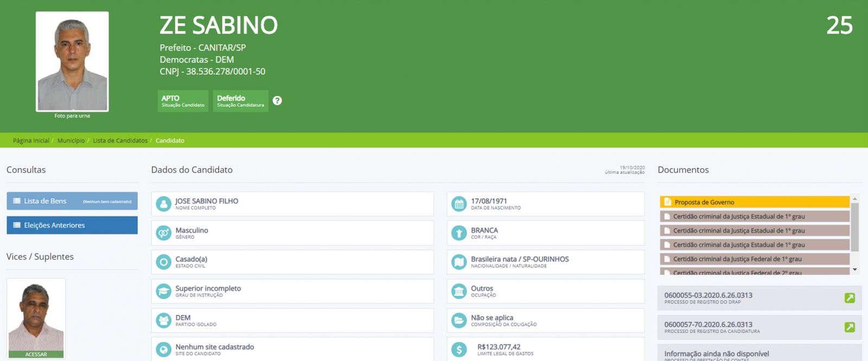Click the dollar sign spending limit icon
Viewport: 868px width, 361px height.
click(459, 350)
